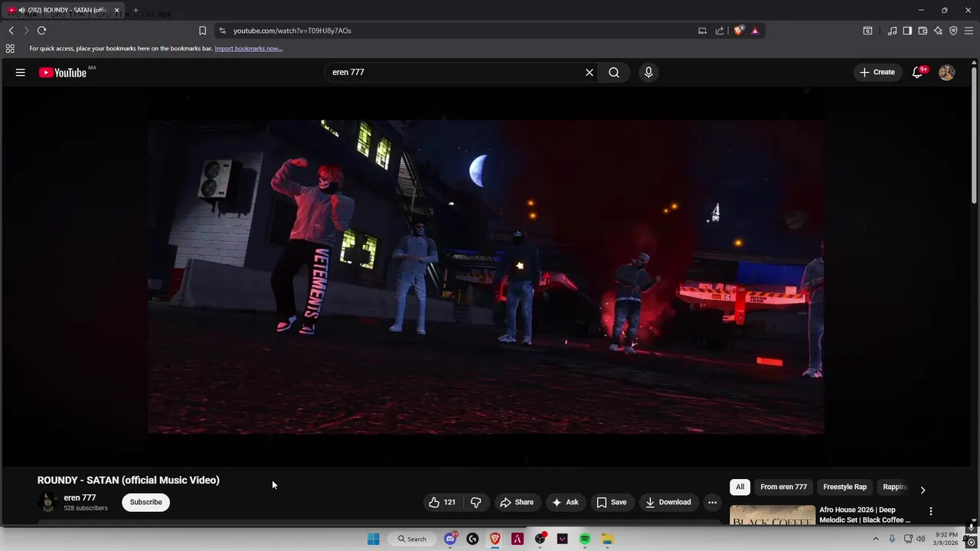Click the Afro House 2026 video title

865,515
